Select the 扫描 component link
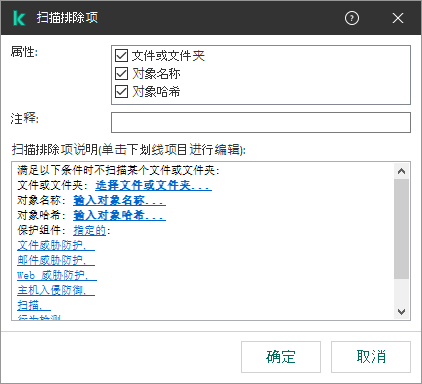This screenshot has width=422, height=384. click(34, 305)
